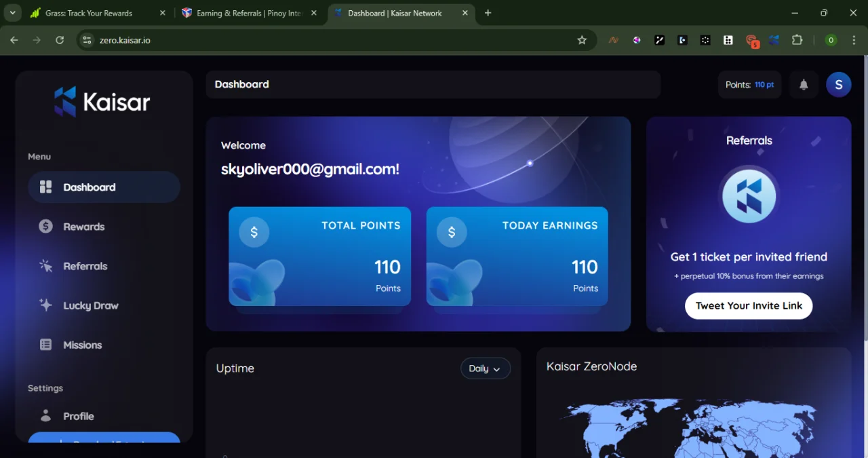Click the orange wave extension icon
The width and height of the screenshot is (868, 458).
tap(613, 40)
